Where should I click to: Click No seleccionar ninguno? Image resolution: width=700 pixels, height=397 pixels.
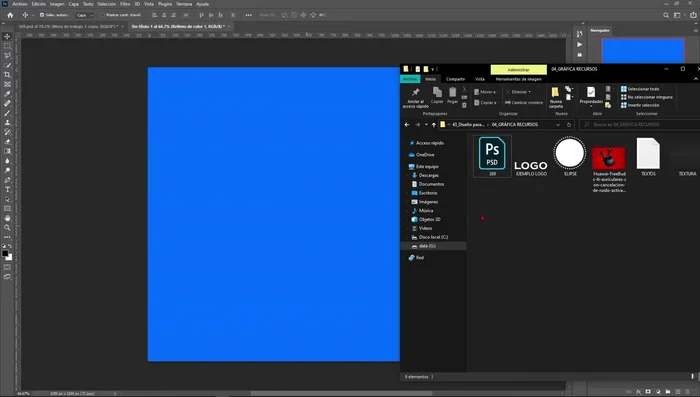[646, 97]
